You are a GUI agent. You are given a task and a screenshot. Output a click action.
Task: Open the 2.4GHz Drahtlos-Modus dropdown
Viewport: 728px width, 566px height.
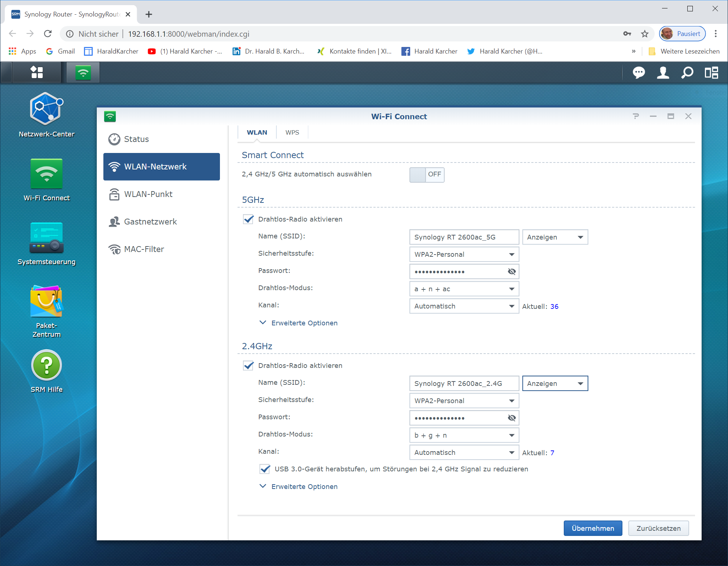(464, 435)
